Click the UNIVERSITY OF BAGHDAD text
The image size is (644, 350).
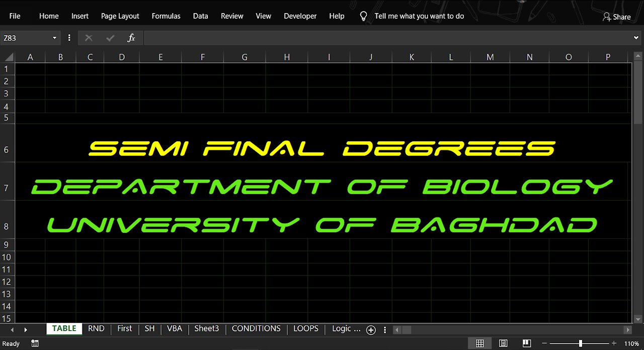[322, 225]
